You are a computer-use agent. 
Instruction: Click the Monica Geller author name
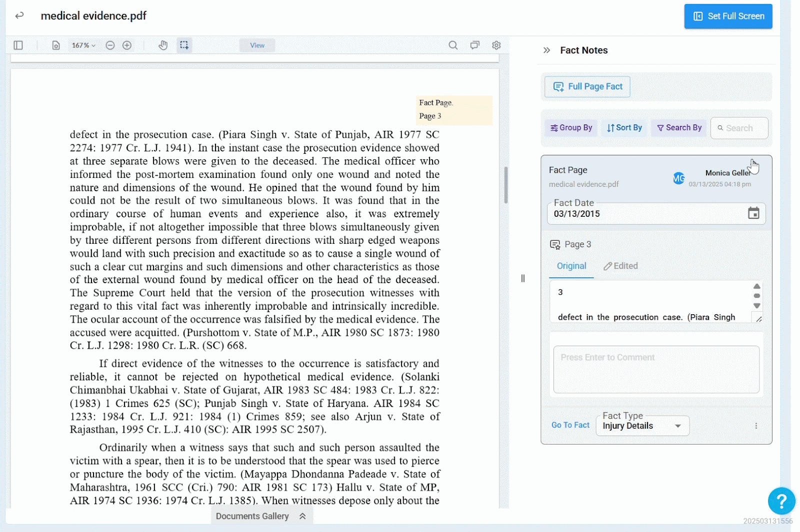pos(728,173)
